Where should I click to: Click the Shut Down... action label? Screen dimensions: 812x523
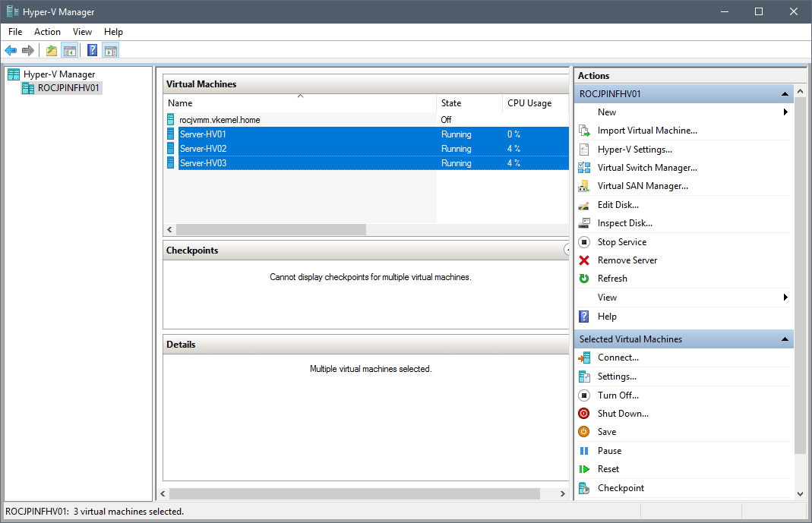(623, 414)
